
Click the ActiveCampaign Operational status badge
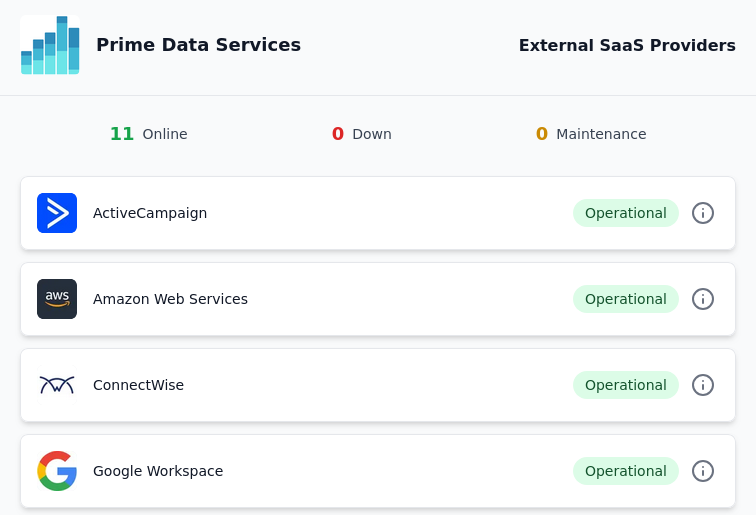pyautogui.click(x=625, y=213)
